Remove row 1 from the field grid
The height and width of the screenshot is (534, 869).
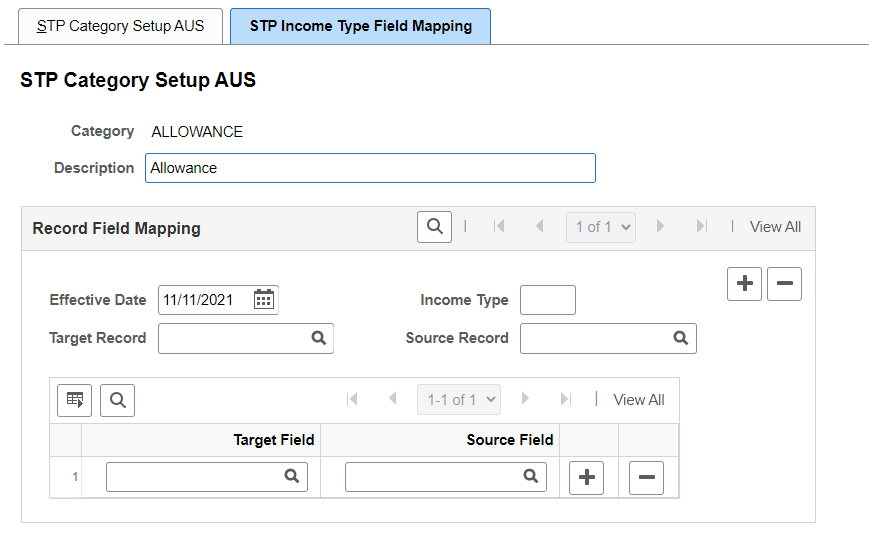tap(646, 478)
